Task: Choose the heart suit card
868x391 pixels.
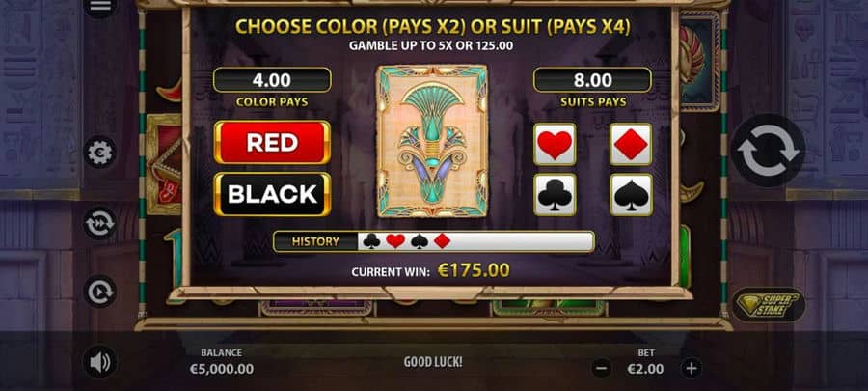Action: coord(555,145)
